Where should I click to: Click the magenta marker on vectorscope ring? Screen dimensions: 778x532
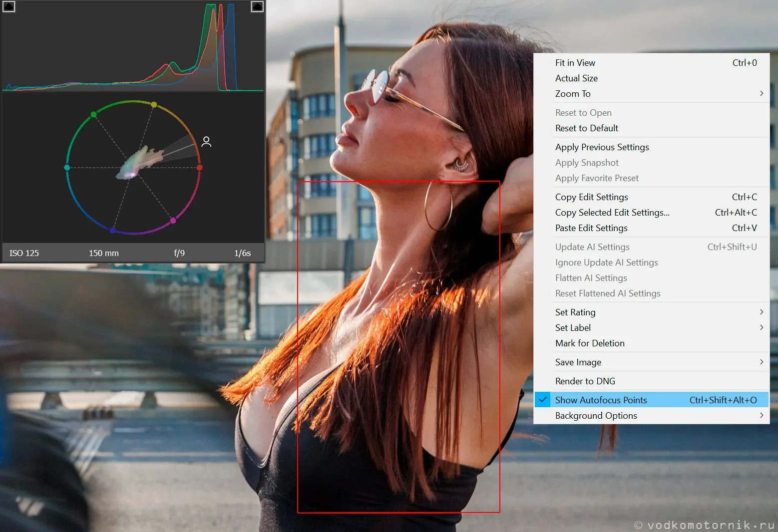(173, 220)
